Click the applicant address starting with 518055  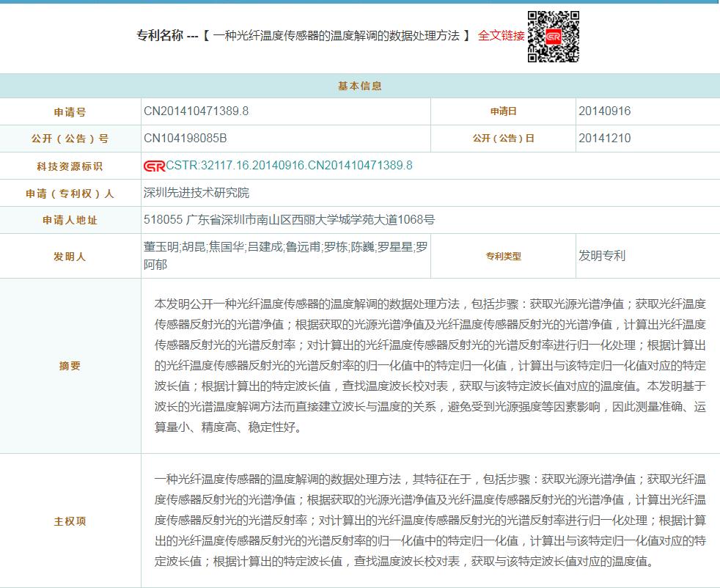(289, 220)
